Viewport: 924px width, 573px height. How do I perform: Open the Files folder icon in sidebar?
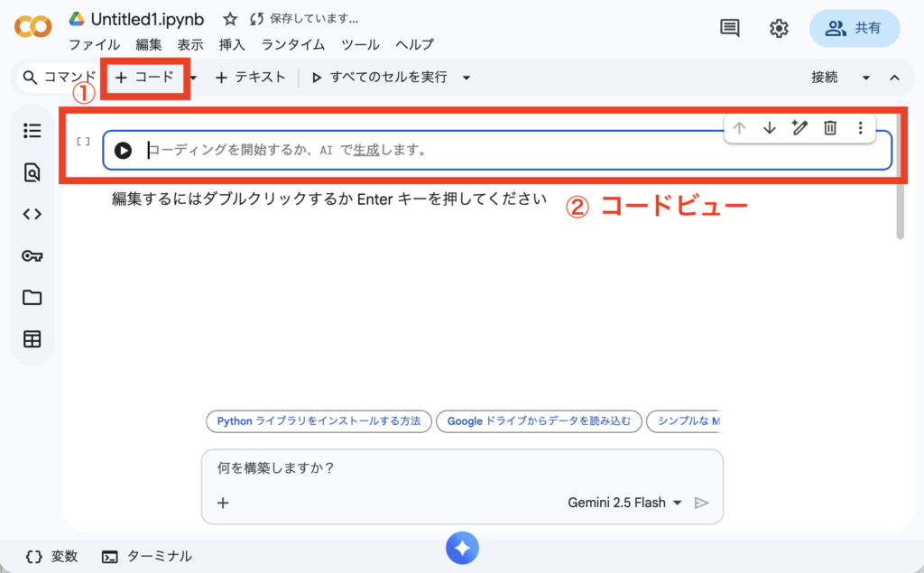[x=32, y=298]
